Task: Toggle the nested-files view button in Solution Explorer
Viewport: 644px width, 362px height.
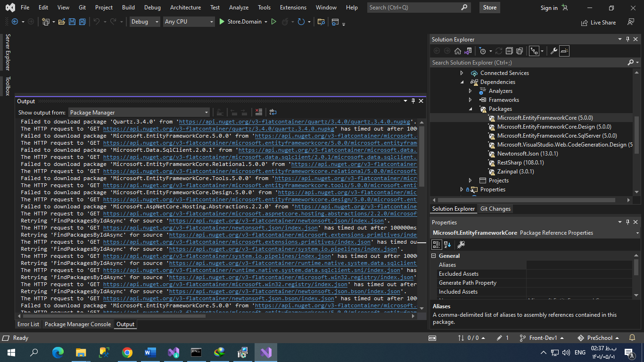Action: click(x=534, y=51)
